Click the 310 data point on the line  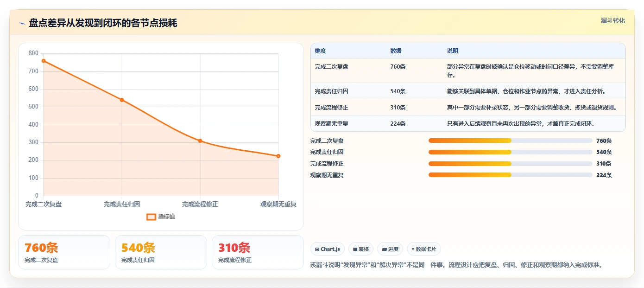pyautogui.click(x=200, y=141)
